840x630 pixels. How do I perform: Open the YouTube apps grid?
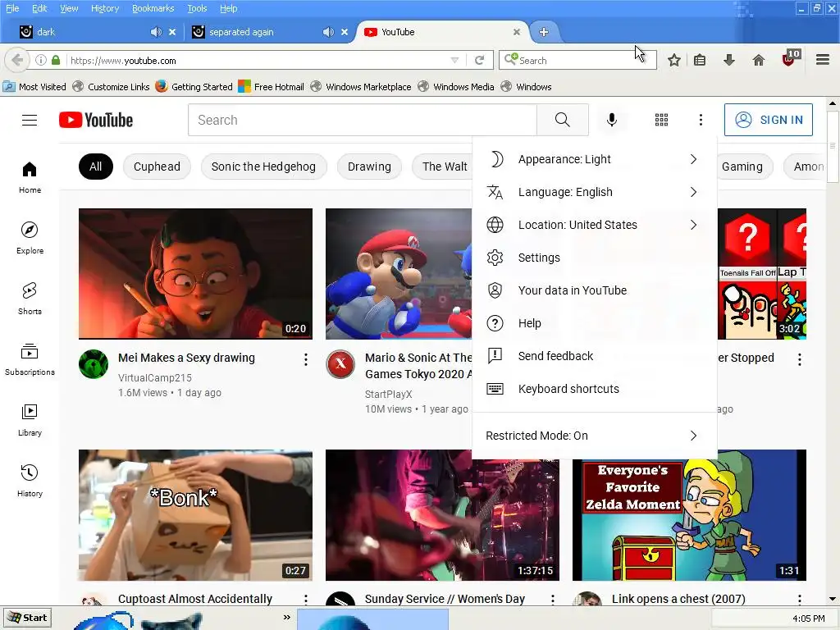[662, 120]
